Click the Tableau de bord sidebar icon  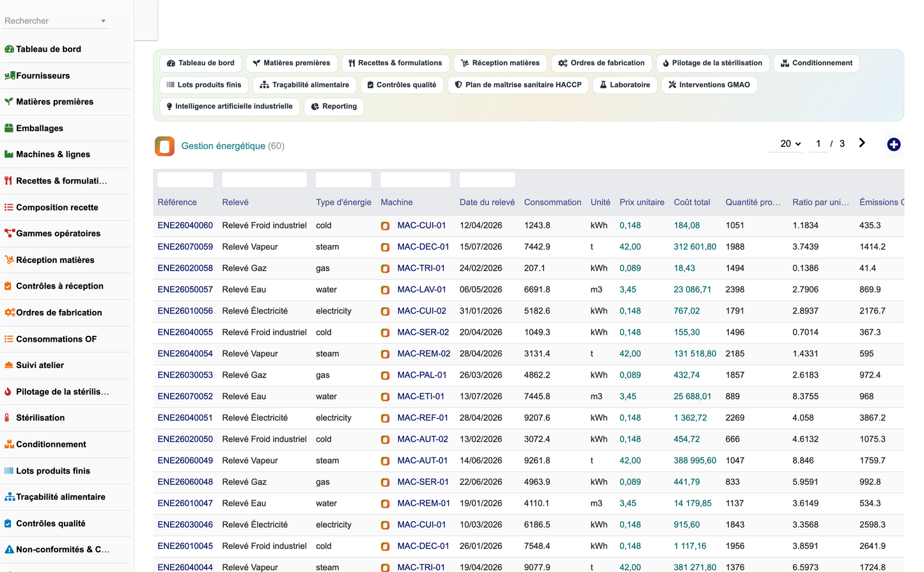click(9, 49)
